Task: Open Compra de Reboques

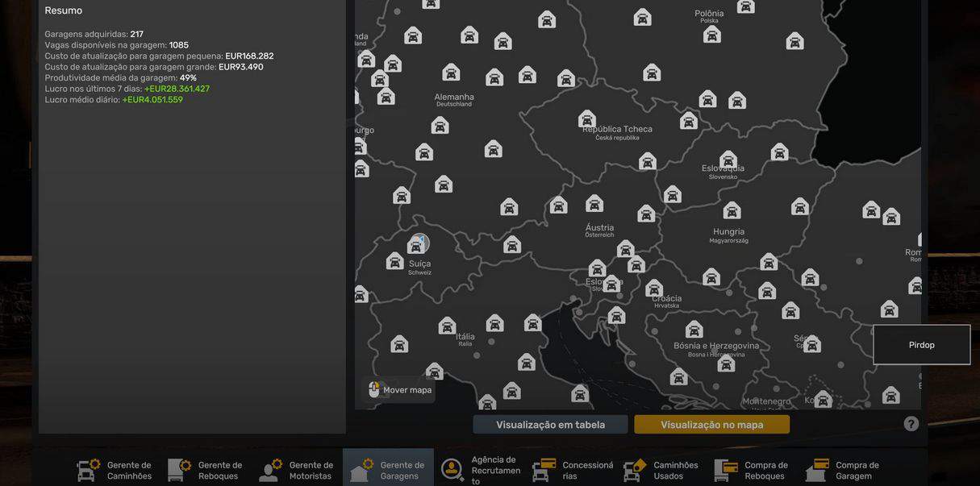Action: [752, 470]
